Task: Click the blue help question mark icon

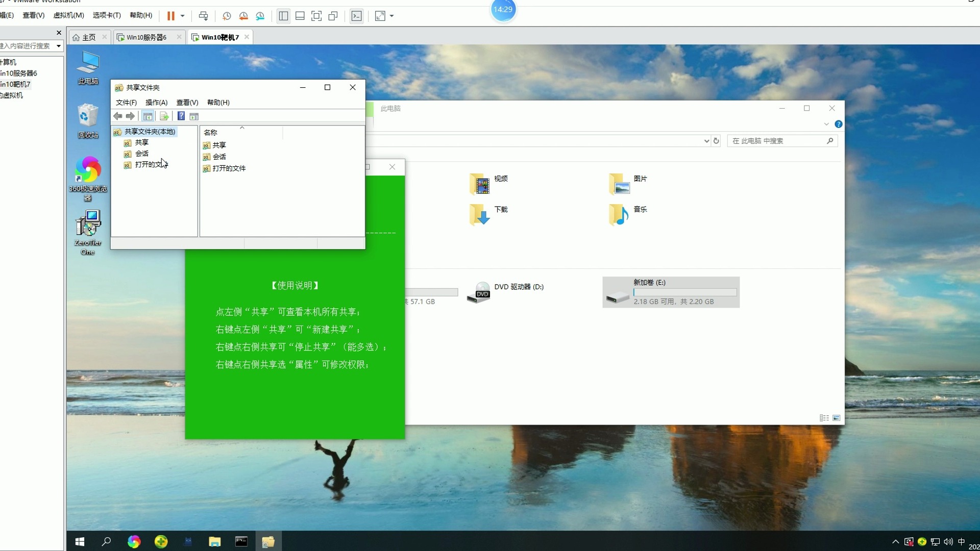Action: point(181,116)
